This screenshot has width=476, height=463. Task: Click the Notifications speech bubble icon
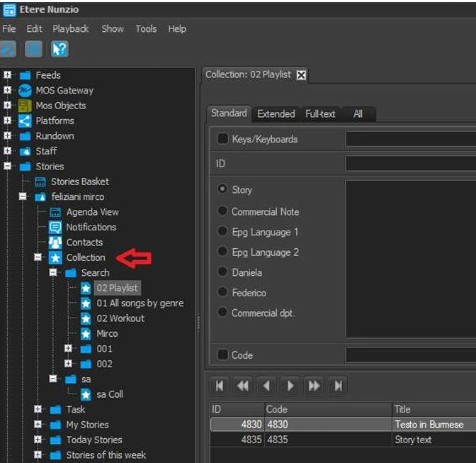point(55,227)
